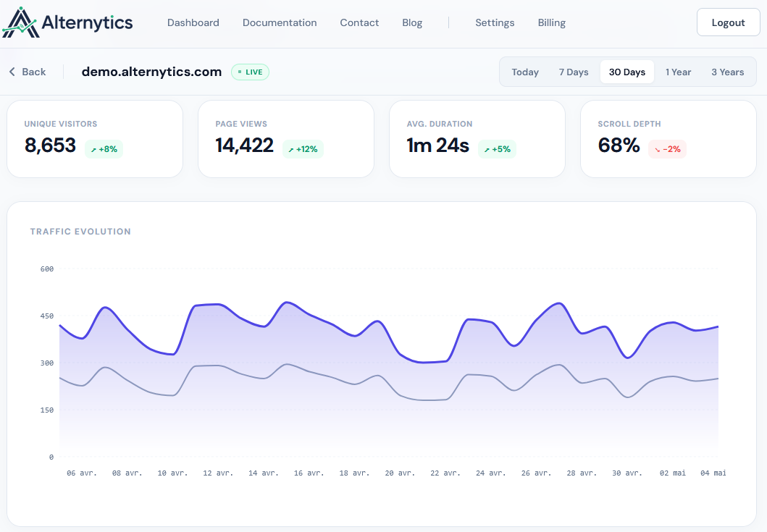Go to the Contact page

click(x=359, y=22)
